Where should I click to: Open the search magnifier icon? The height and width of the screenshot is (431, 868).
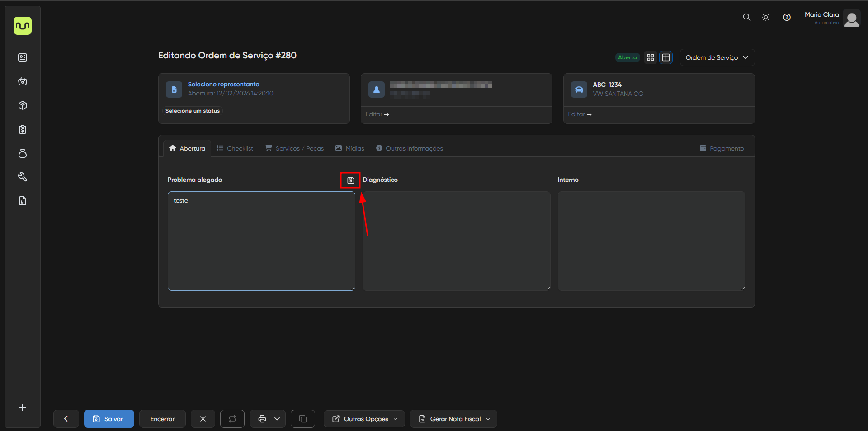coord(746,17)
